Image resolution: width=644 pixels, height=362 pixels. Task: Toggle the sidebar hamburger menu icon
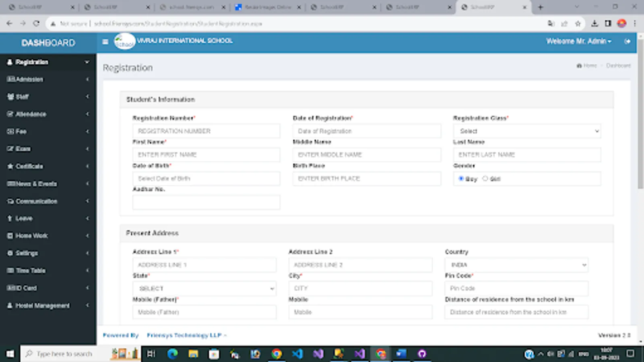(105, 41)
